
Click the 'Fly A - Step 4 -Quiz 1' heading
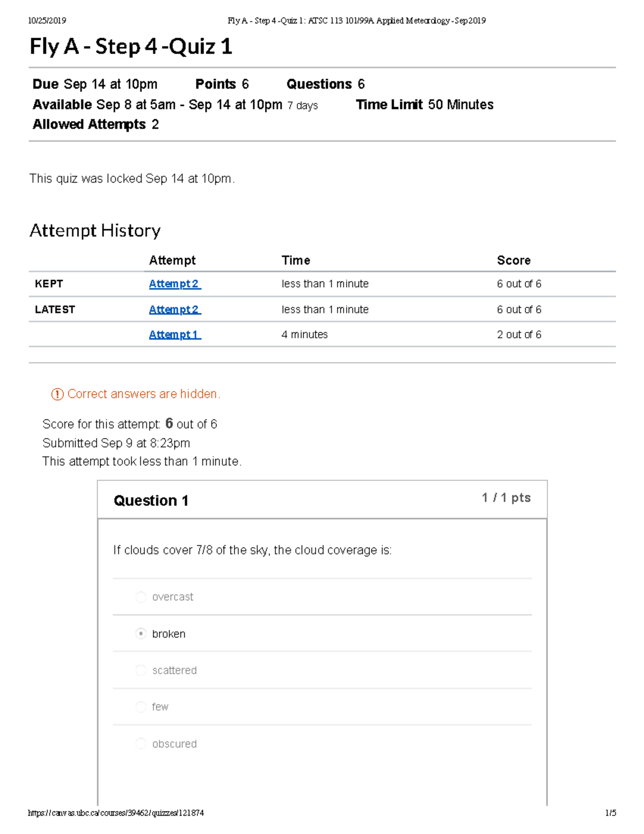(130, 47)
